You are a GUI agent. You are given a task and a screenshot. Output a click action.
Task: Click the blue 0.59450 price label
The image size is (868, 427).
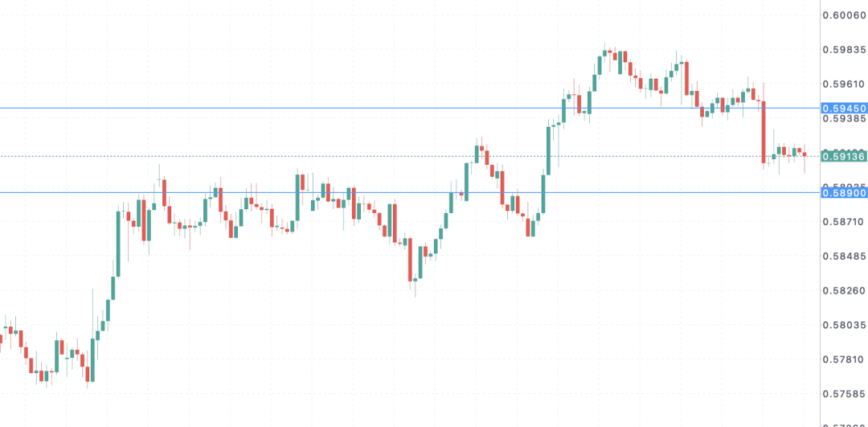tap(844, 108)
